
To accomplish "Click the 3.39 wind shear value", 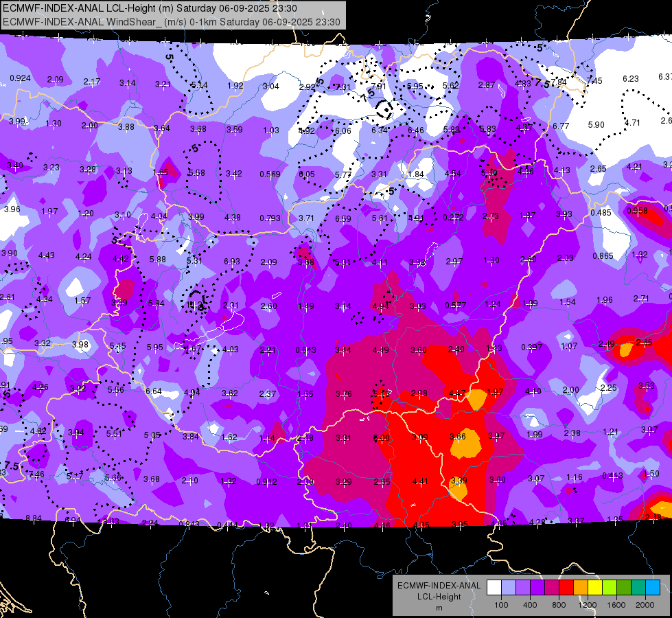I will click(459, 481).
